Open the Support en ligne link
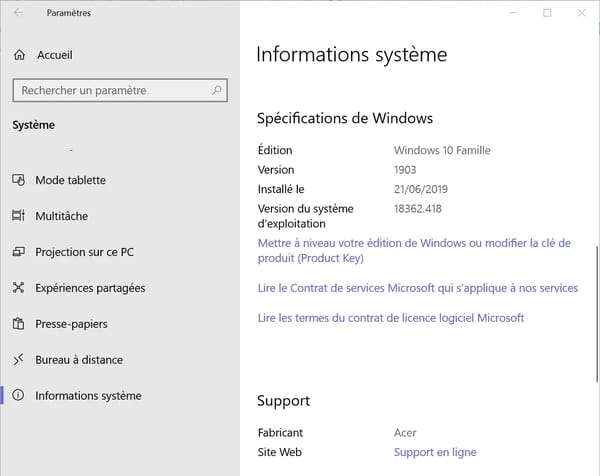The height and width of the screenshot is (476, 600). (x=435, y=452)
